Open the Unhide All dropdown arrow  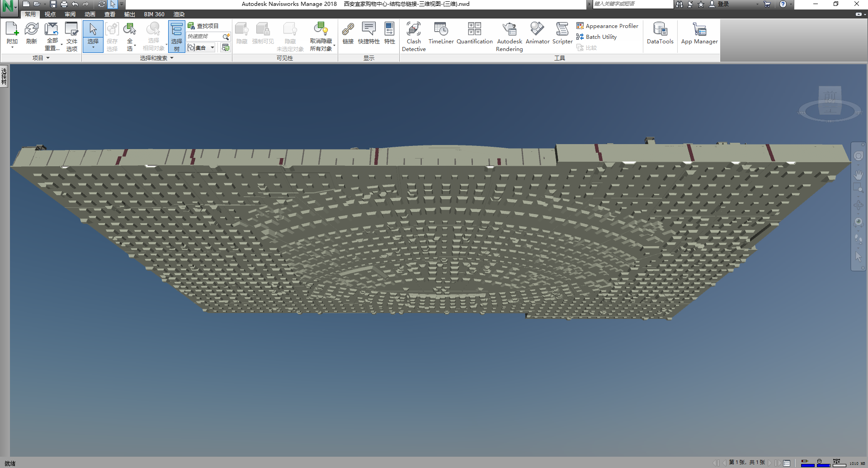(x=335, y=45)
